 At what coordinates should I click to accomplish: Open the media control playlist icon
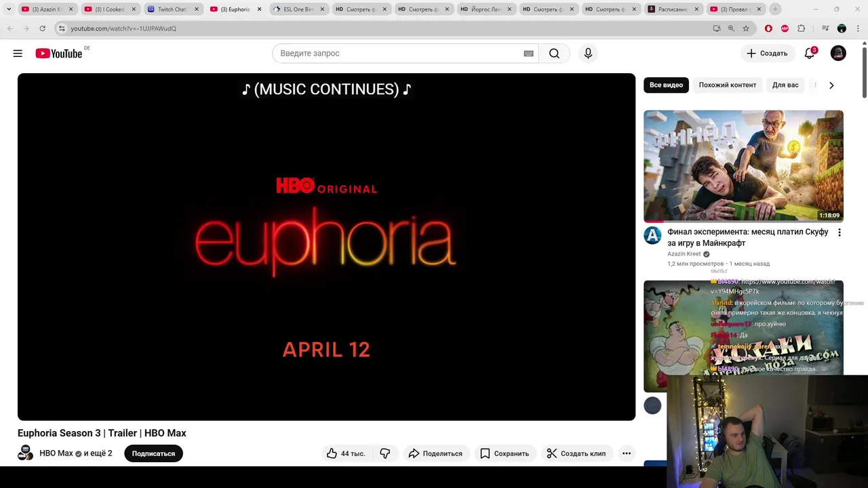click(x=825, y=28)
